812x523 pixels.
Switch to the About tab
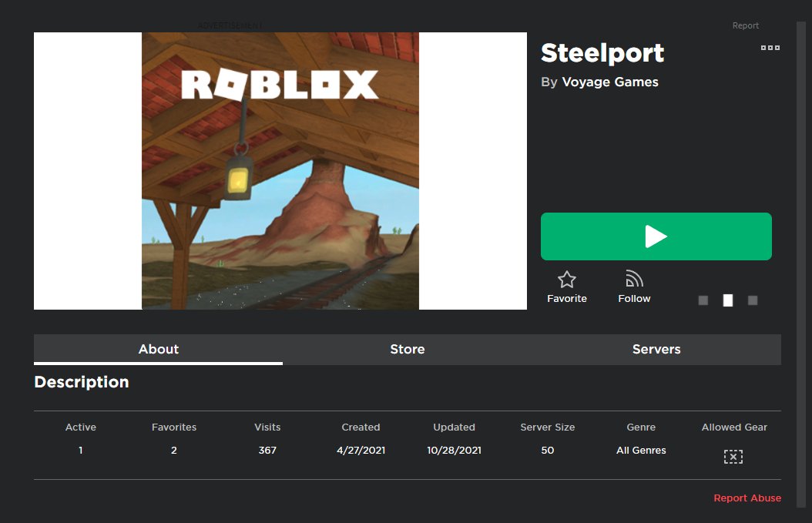pos(159,350)
